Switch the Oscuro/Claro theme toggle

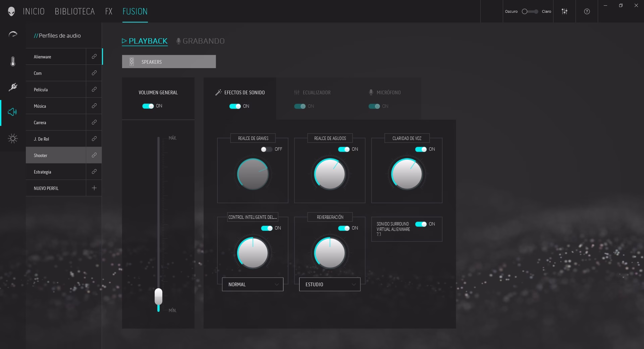click(x=530, y=11)
